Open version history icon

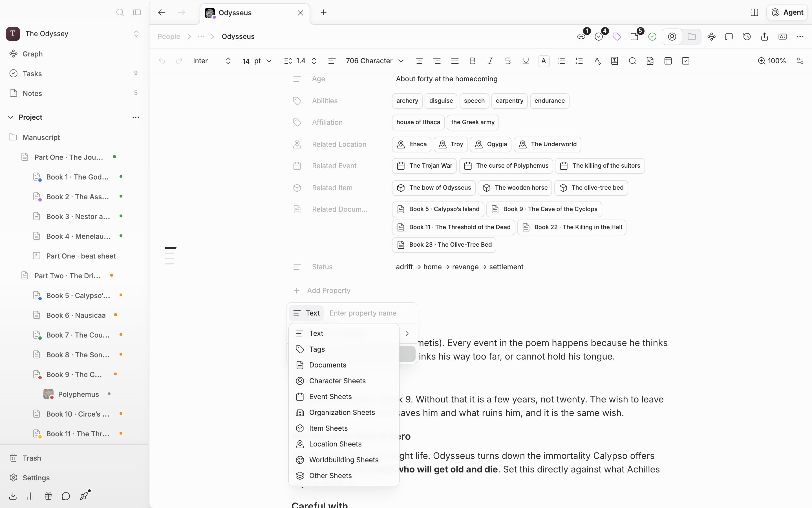click(747, 37)
